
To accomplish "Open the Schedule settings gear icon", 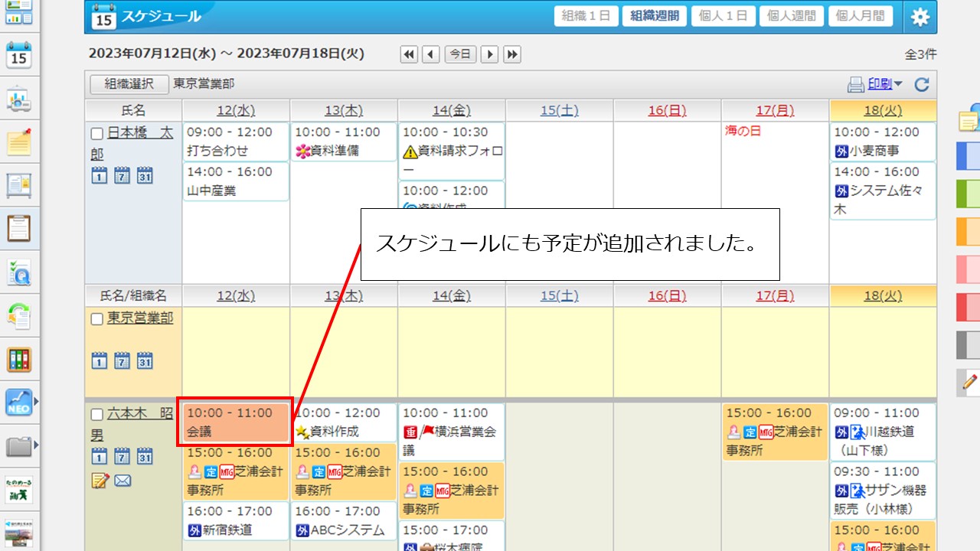I will [920, 17].
